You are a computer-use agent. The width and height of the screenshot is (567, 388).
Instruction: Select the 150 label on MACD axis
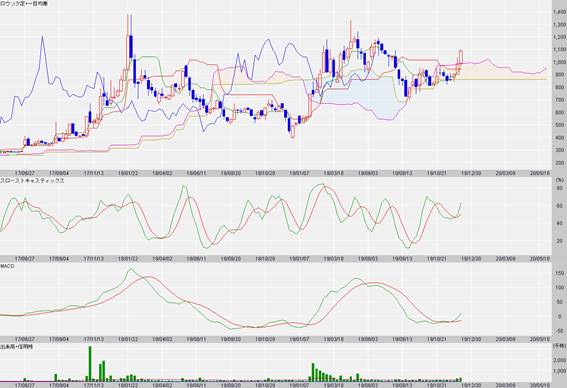point(560,273)
